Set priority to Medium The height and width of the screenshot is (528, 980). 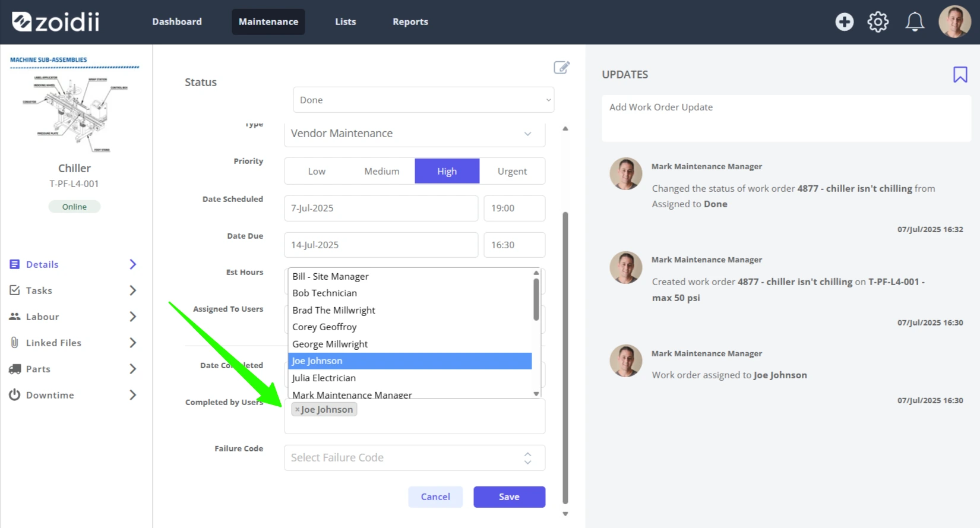(x=382, y=171)
